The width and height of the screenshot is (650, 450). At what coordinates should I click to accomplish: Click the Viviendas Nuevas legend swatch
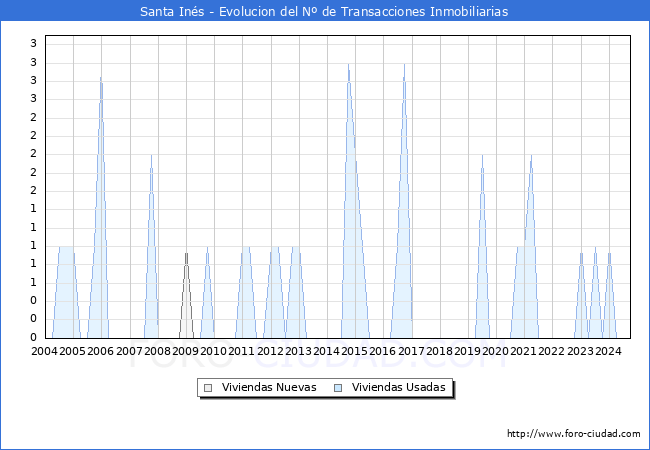208,388
